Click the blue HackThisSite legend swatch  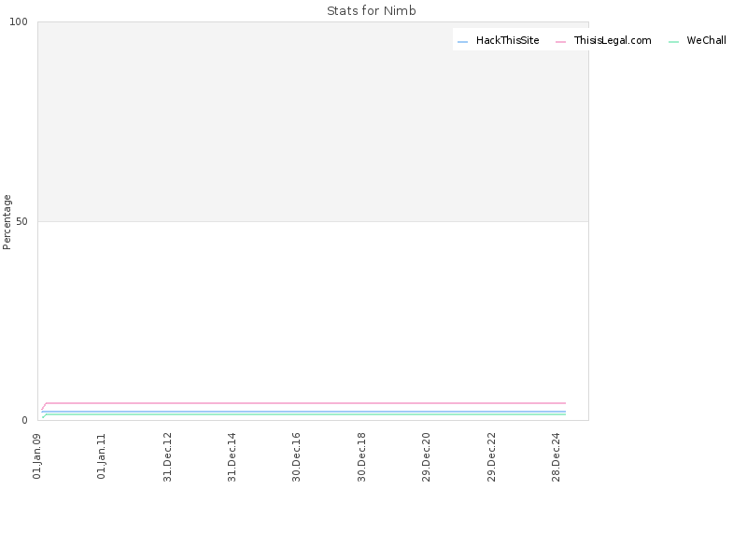462,42
